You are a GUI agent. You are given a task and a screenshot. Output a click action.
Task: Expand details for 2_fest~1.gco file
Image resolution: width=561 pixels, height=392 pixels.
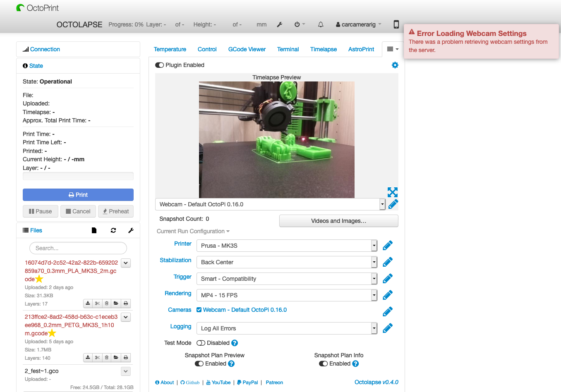[x=126, y=371]
